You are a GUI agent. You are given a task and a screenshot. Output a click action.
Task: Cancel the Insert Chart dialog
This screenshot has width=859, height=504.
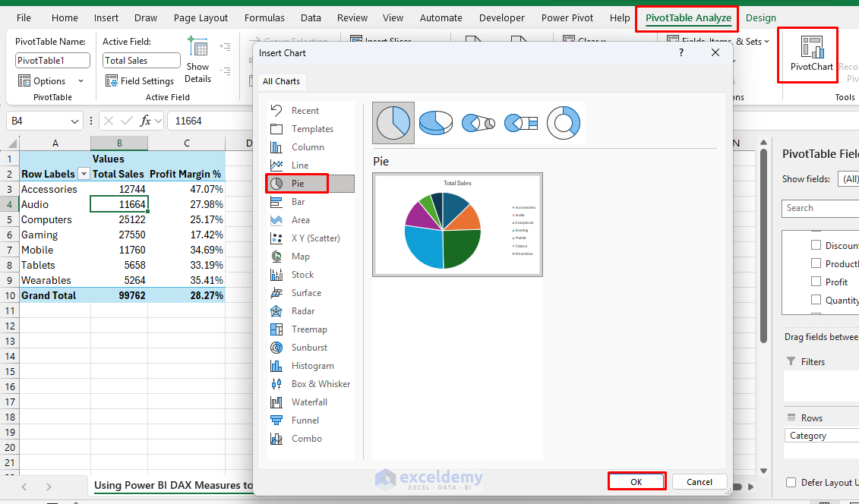tap(699, 480)
